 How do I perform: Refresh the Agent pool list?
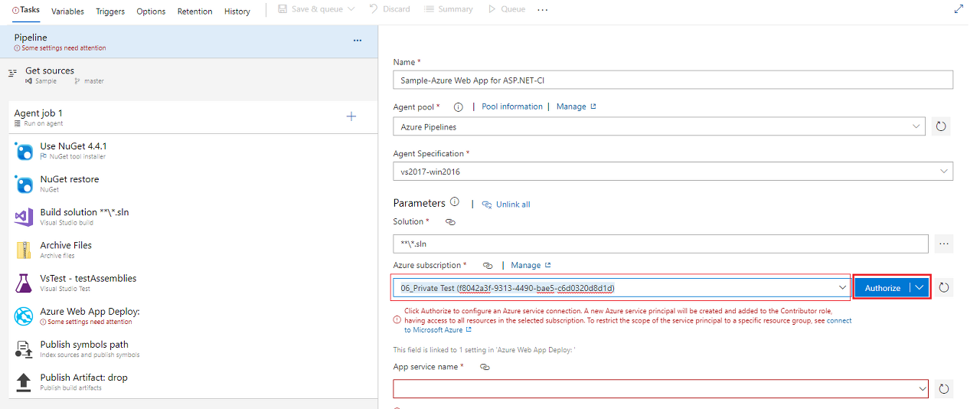point(942,126)
